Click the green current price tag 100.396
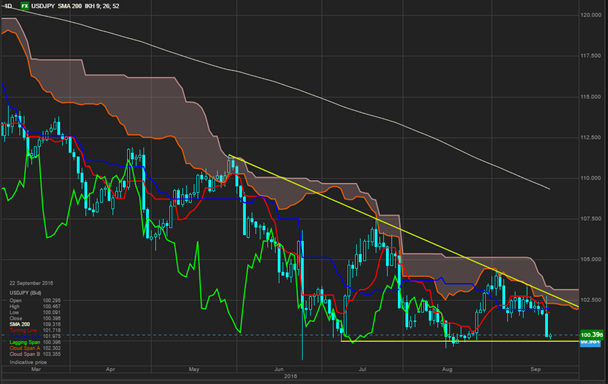The image size is (608, 384). coord(592,334)
